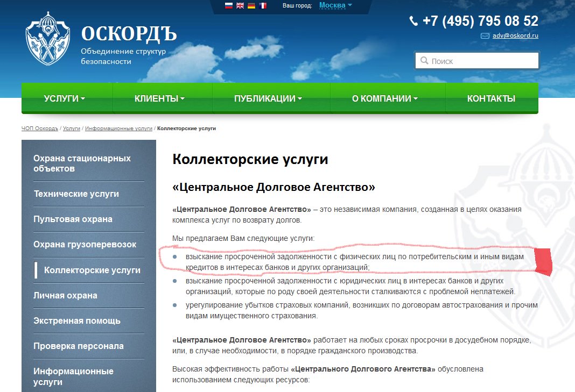Image resolution: width=575 pixels, height=392 pixels.
Task: Open the Контакты page
Action: [491, 98]
